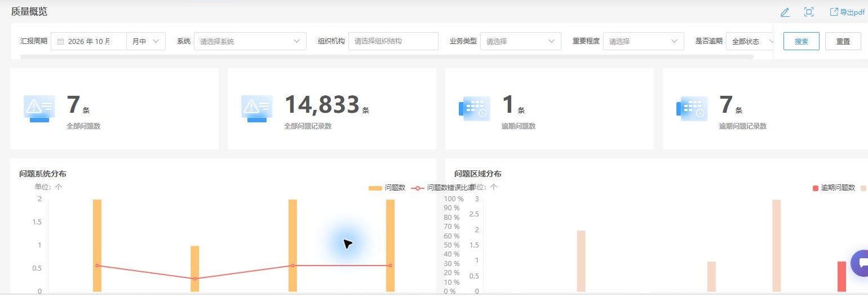Click the orange 问题数 legend swatch
Screen dimensions: 868x296
[375, 188]
